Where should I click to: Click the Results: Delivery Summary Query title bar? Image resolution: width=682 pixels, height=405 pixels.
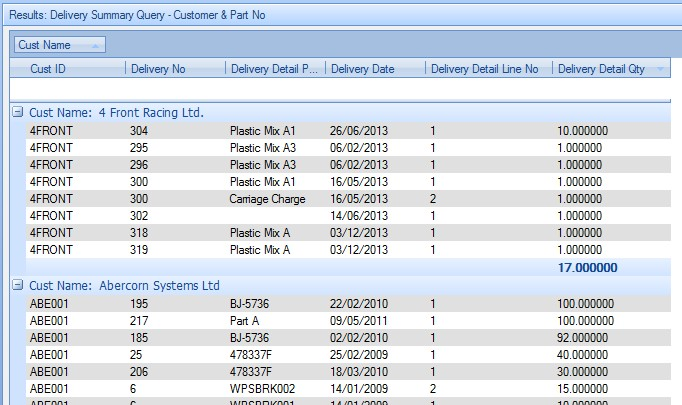tap(138, 15)
